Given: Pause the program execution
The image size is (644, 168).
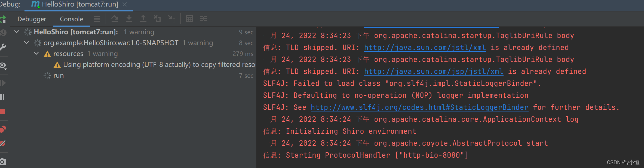Looking at the screenshot, I should [x=2, y=97].
